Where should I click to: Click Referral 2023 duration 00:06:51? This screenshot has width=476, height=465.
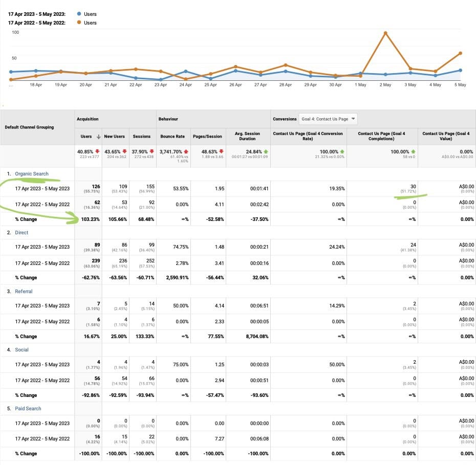(259, 306)
